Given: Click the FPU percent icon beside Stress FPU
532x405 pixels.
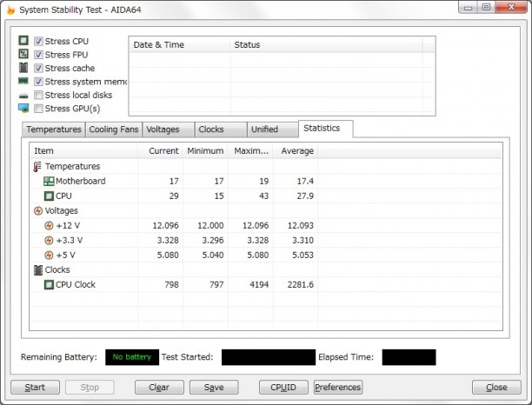Looking at the screenshot, I should coord(23,54).
